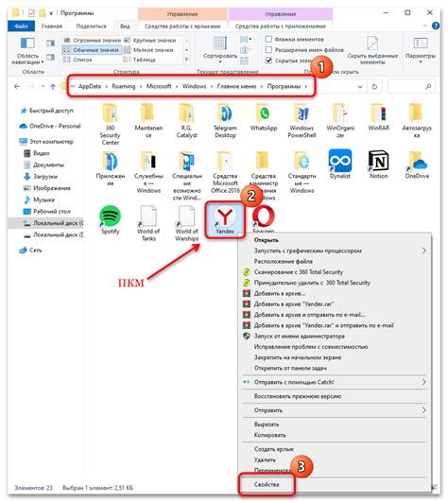Select Обычные значки layout option
Image resolution: width=448 pixels, height=502 pixels.
pos(92,50)
